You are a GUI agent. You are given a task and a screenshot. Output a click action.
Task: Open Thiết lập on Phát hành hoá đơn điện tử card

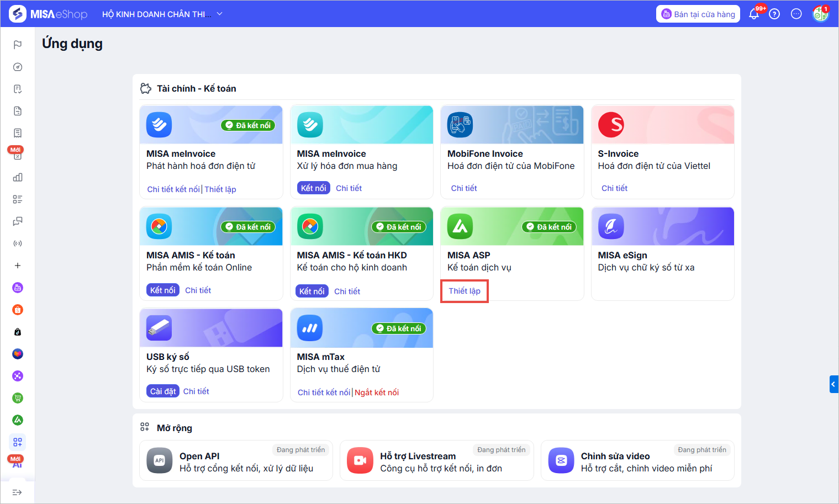pyautogui.click(x=220, y=189)
